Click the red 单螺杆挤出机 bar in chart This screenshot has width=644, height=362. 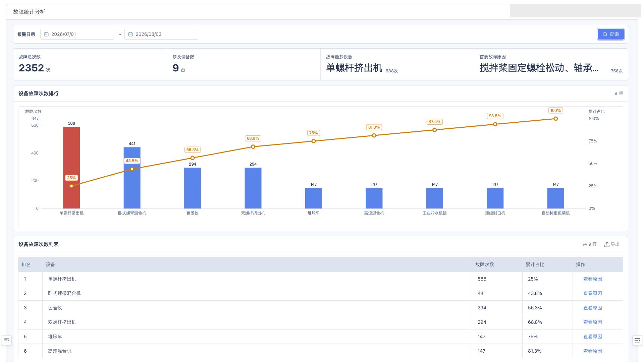click(71, 168)
